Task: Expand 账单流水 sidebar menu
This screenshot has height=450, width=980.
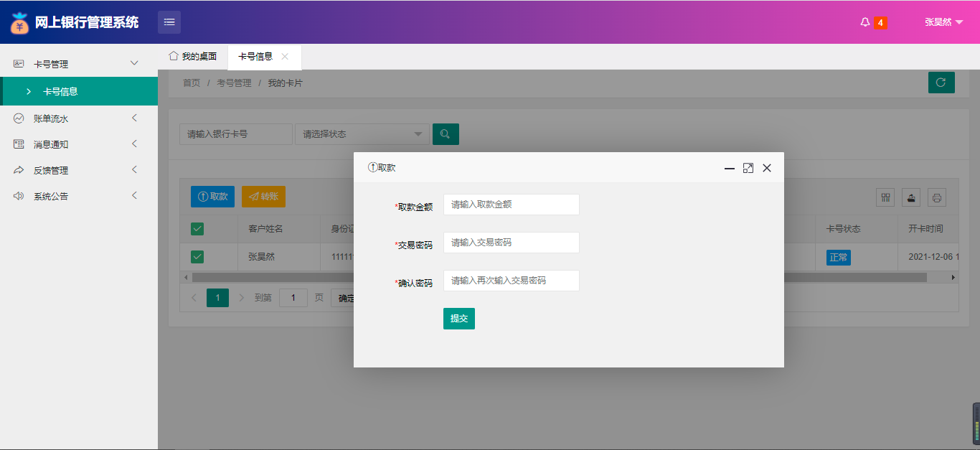Action: pos(79,118)
